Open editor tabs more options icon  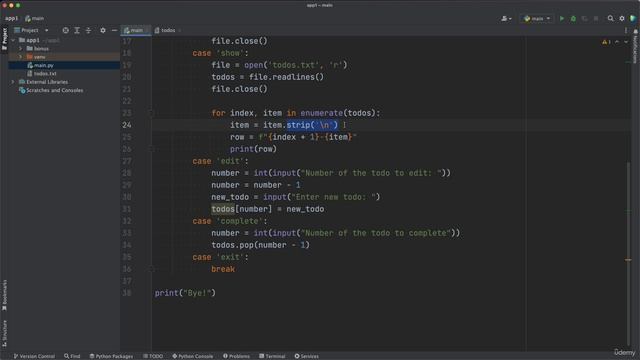tap(626, 30)
